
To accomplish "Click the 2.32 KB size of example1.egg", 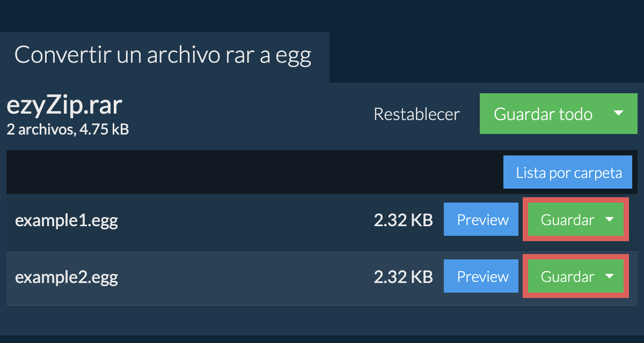I will coord(403,220).
